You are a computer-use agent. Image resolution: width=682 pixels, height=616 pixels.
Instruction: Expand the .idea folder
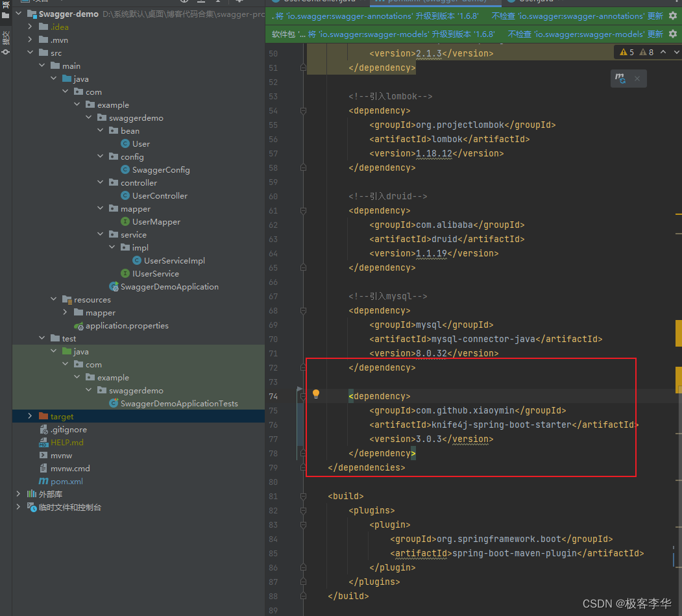(x=30, y=27)
